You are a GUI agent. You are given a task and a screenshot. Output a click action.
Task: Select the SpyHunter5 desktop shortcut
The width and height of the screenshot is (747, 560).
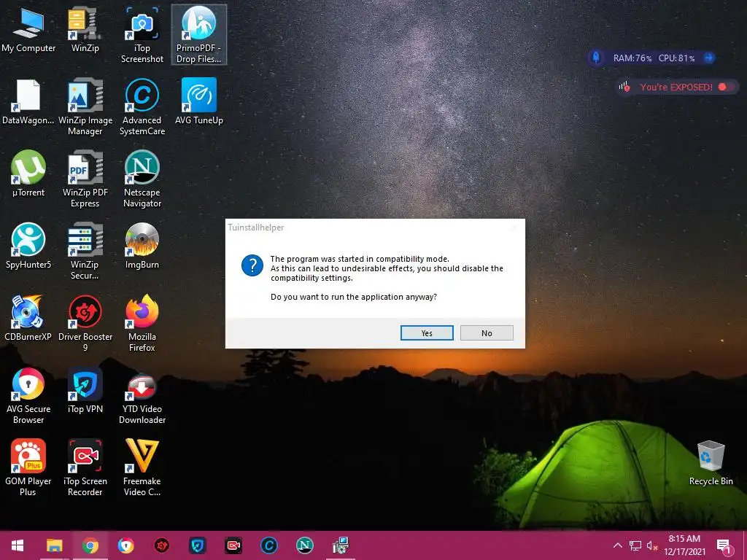point(28,246)
